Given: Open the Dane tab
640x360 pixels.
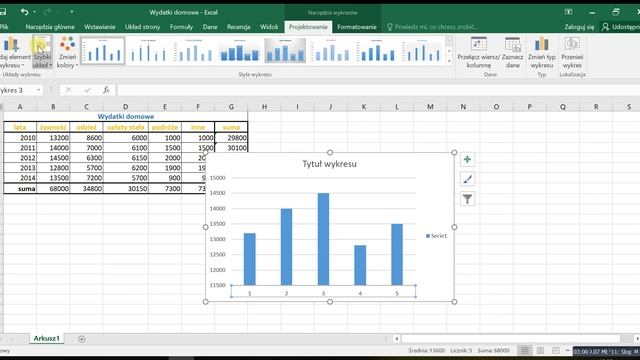Looking at the screenshot, I should (x=210, y=27).
